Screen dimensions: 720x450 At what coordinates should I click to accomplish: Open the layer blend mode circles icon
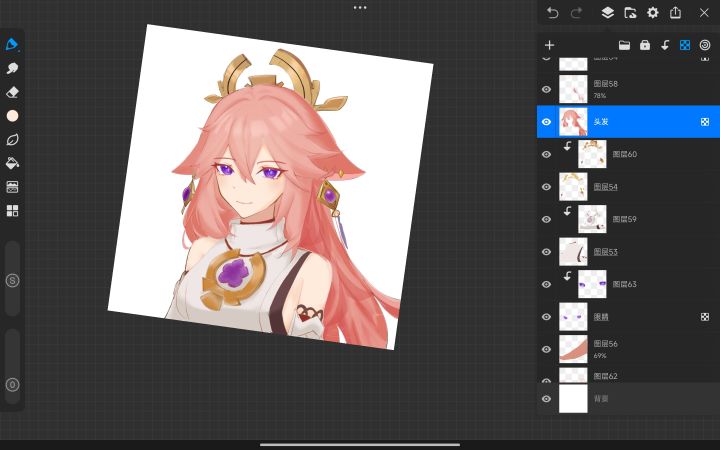tap(705, 45)
